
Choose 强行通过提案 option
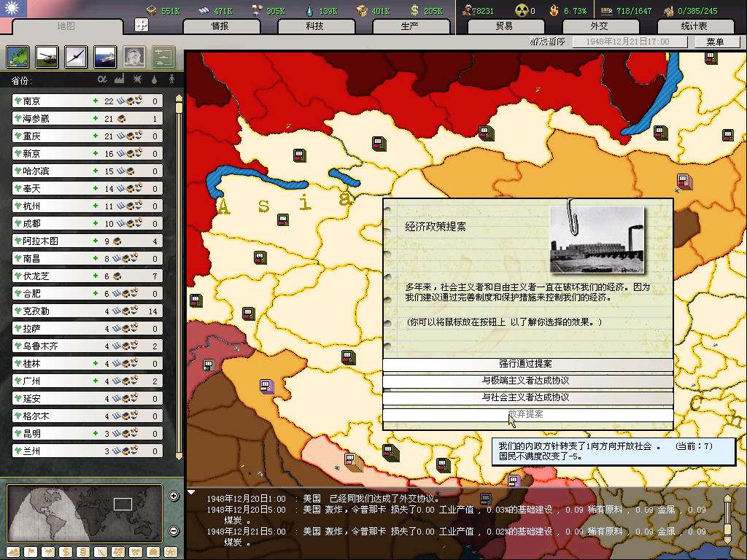[x=528, y=365]
